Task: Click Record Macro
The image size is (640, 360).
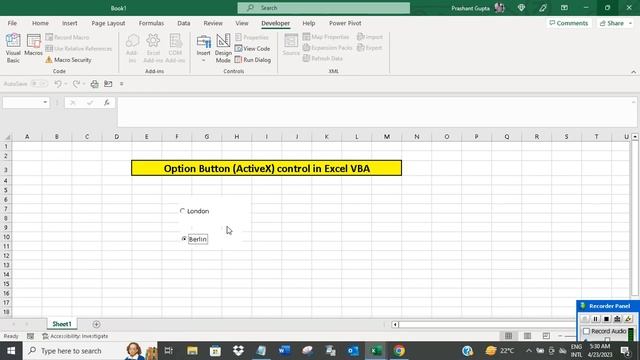Action: point(67,37)
